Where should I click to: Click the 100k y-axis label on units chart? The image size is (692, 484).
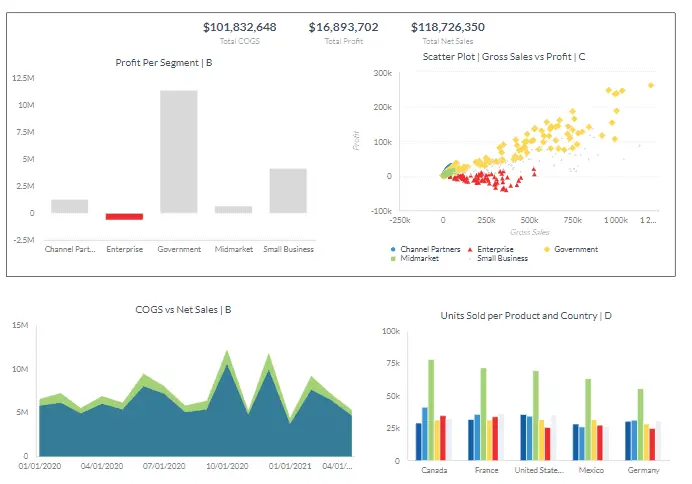point(391,331)
